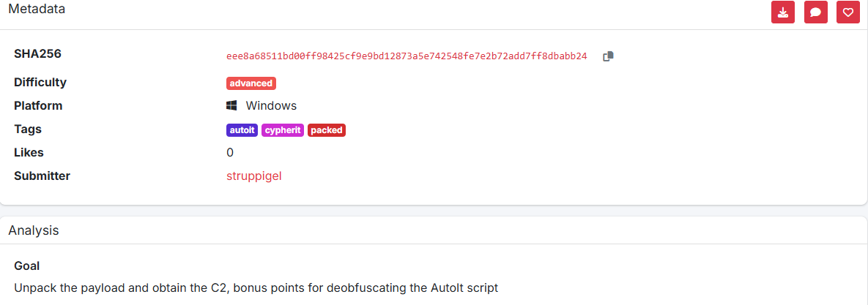Select the 'cypherit' tag
868x305 pixels.
pos(282,130)
